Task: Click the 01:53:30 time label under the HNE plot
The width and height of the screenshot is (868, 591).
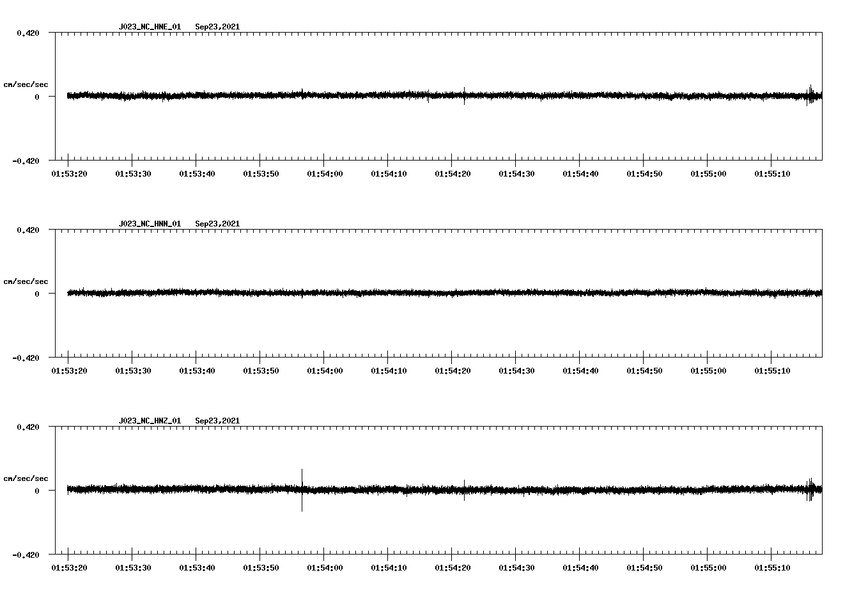Action: pyautogui.click(x=133, y=174)
